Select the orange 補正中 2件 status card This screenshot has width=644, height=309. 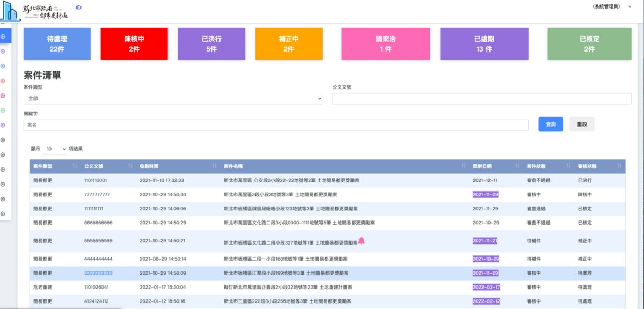click(x=289, y=44)
